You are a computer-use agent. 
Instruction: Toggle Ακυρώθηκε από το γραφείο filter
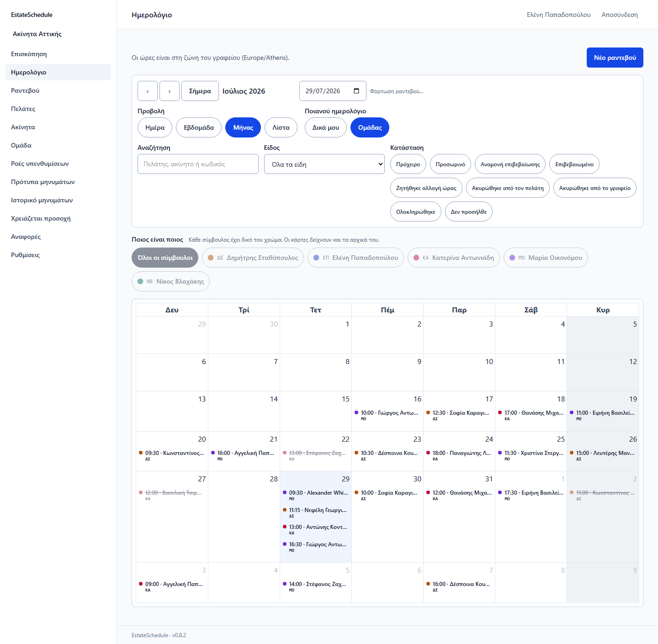tap(595, 188)
